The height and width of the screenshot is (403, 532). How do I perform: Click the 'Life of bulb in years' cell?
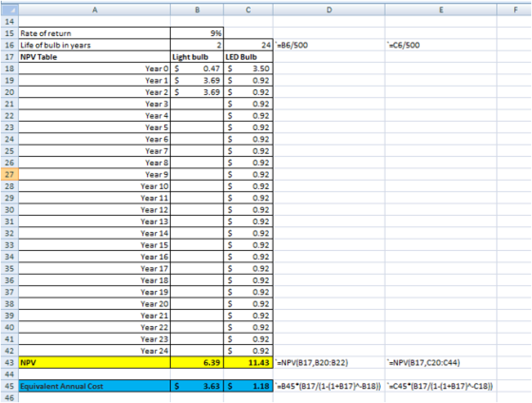coord(95,46)
